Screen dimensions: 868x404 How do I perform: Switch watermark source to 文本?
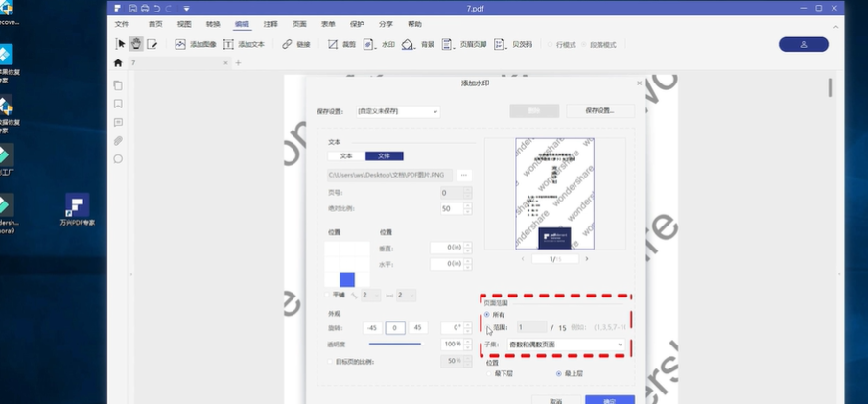[346, 156]
